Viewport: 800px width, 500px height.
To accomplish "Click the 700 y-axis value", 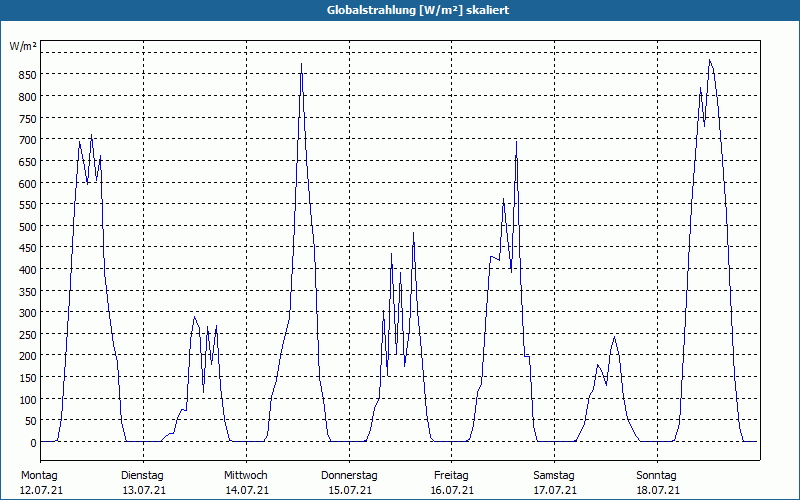I will click(x=27, y=140).
